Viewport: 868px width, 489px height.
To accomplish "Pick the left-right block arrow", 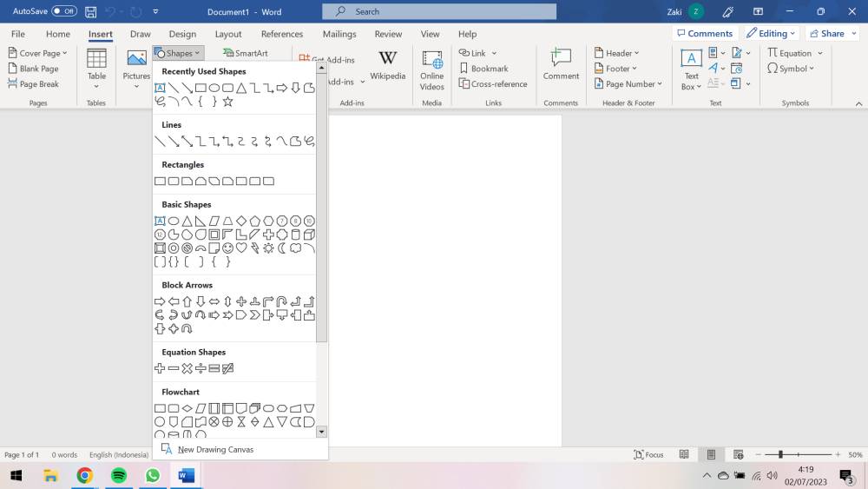I will point(214,301).
